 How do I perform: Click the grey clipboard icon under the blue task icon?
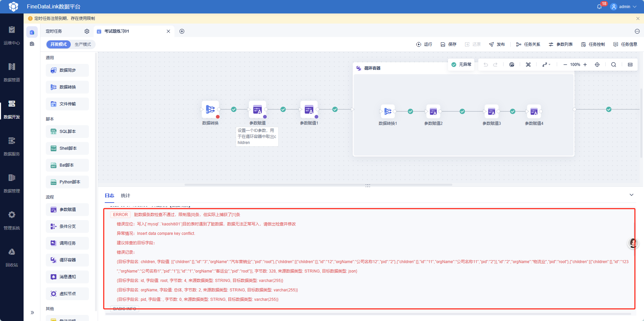[x=32, y=44]
